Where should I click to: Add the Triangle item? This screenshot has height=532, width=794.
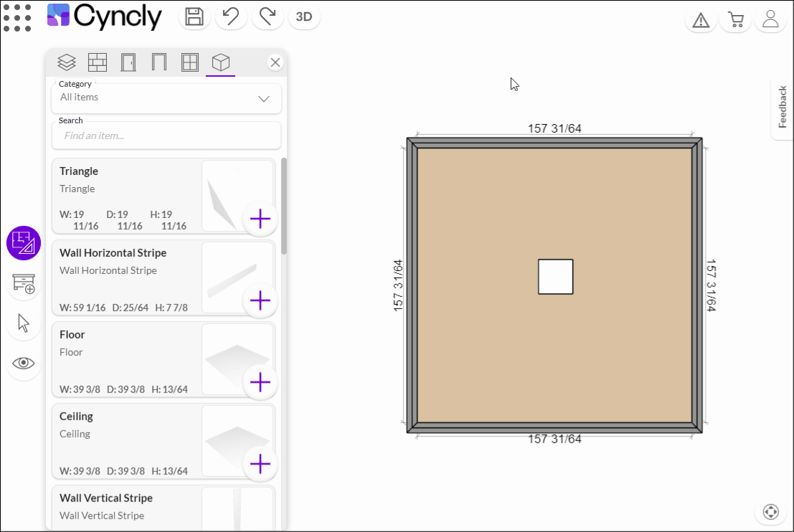[260, 219]
